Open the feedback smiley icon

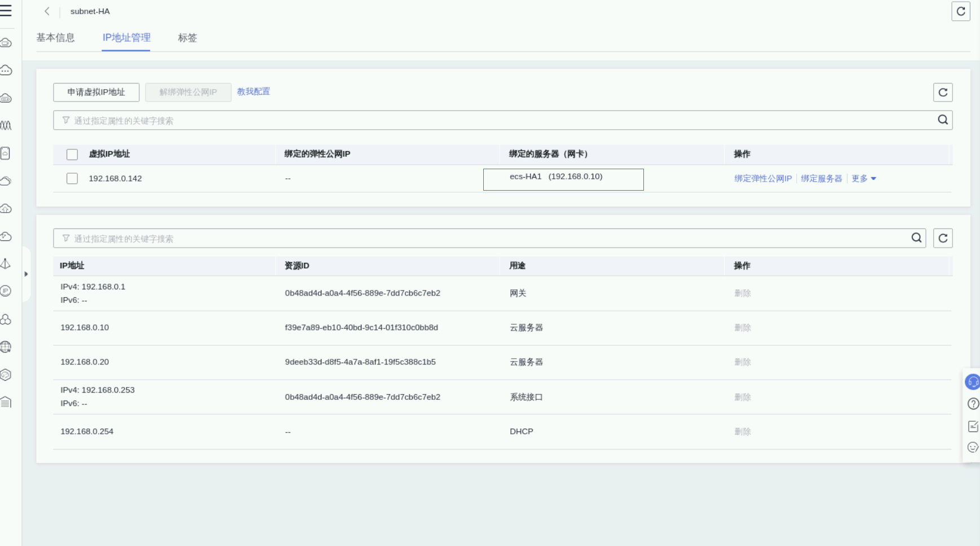(x=973, y=448)
